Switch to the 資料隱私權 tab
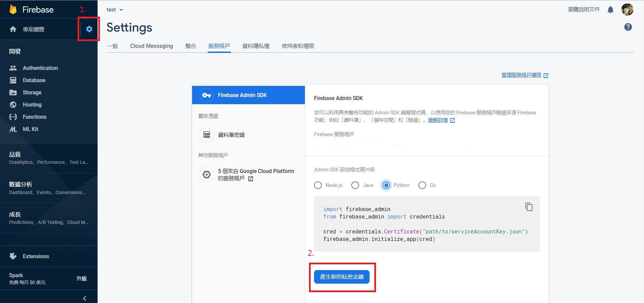 pyautogui.click(x=256, y=46)
